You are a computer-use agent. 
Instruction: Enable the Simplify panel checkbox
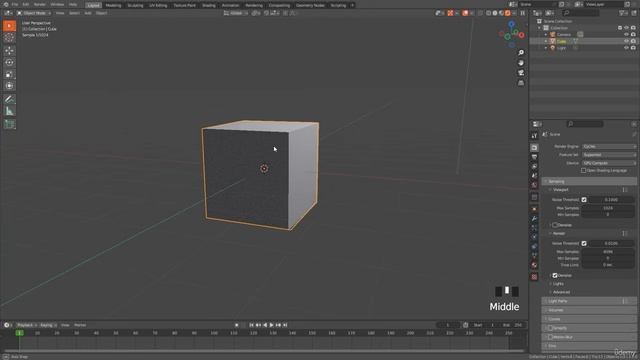pos(551,328)
